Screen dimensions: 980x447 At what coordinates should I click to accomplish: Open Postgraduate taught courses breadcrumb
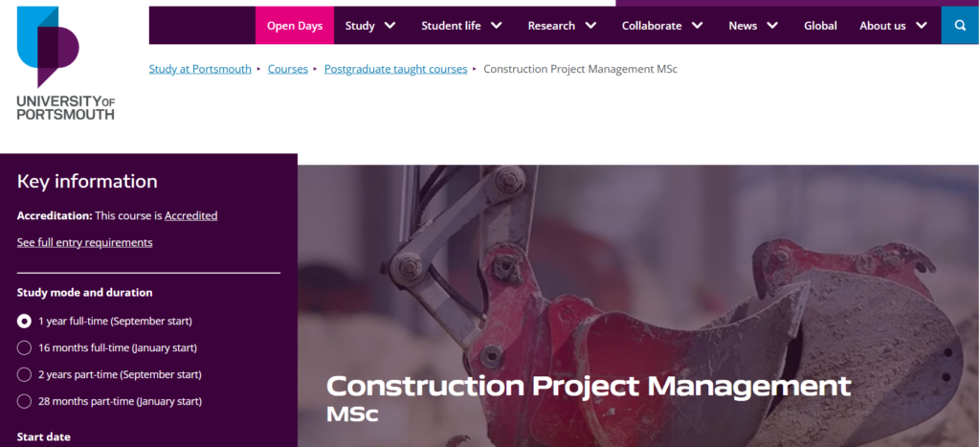(395, 69)
